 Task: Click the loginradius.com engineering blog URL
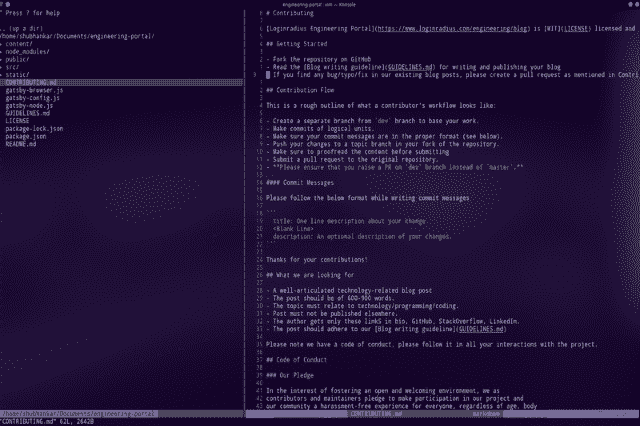[x=452, y=29]
